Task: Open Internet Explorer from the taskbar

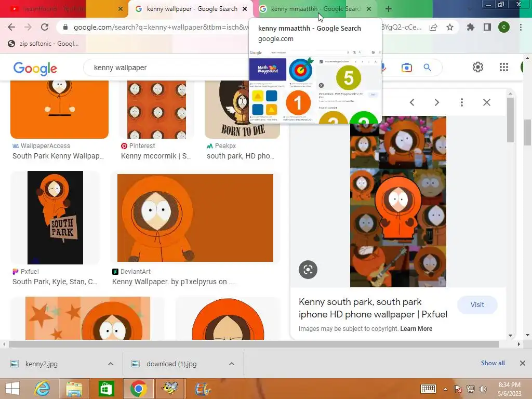Action: [x=43, y=389]
